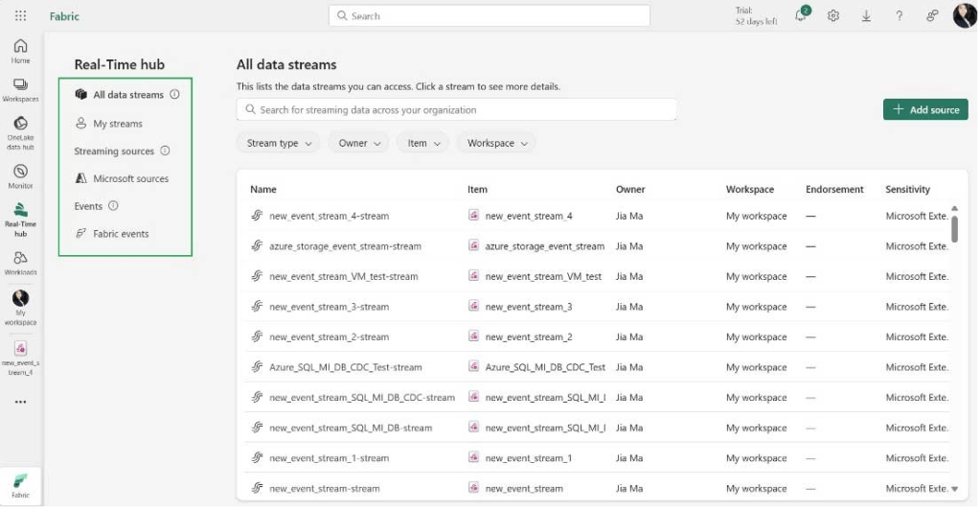The height and width of the screenshot is (510, 980).
Task: Expand the Owner filter dropdown
Action: pos(358,143)
